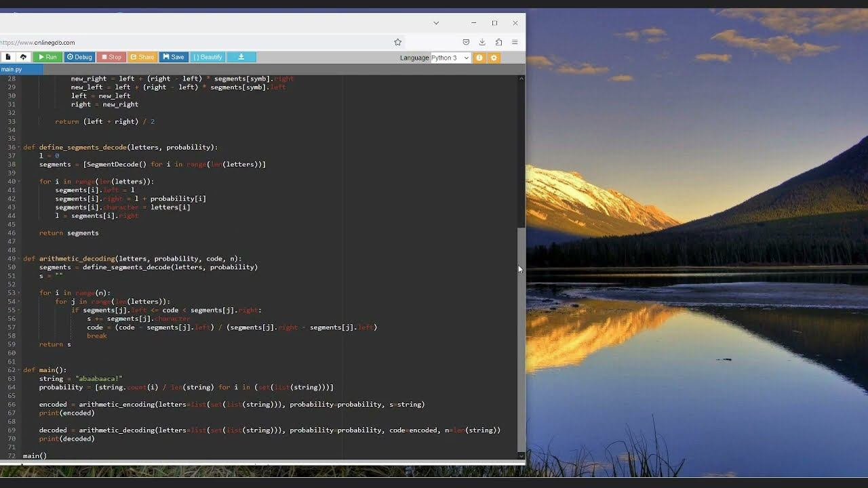
Task: Start the debugger with the Debug button
Action: pos(79,58)
